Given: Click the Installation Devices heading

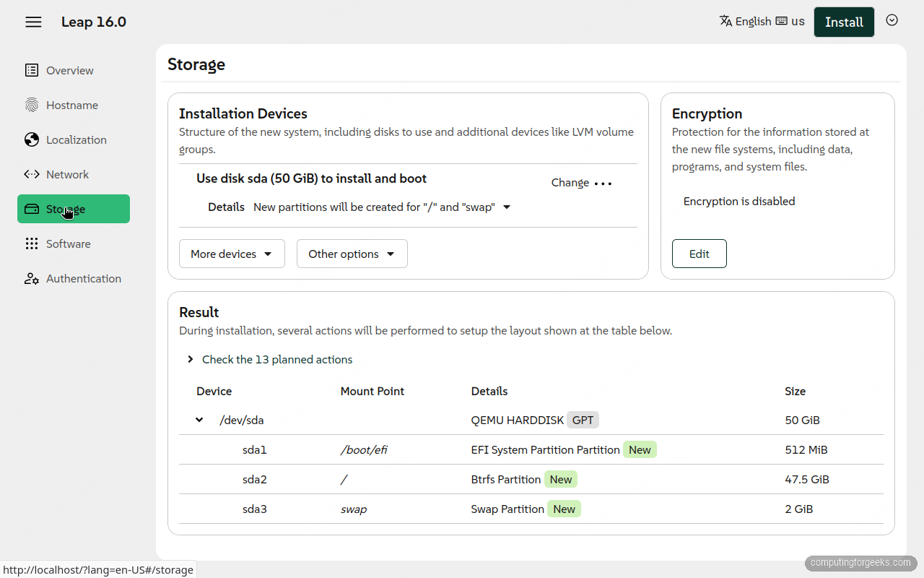Looking at the screenshot, I should [243, 113].
